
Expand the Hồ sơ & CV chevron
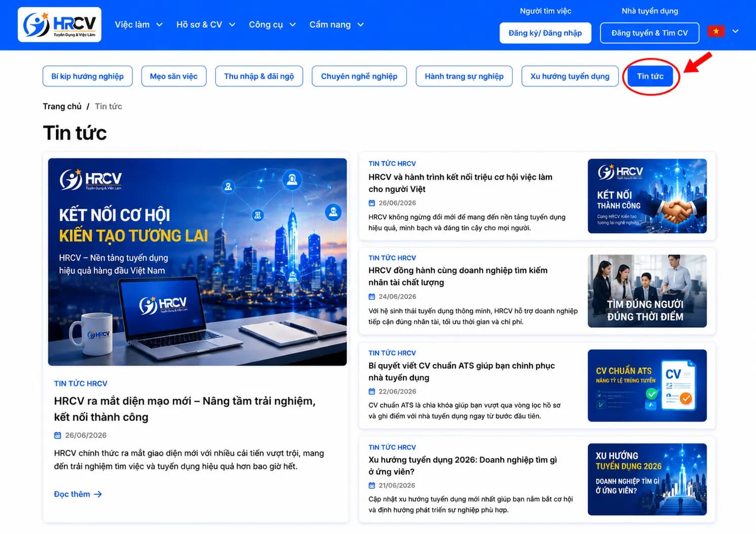pos(232,24)
